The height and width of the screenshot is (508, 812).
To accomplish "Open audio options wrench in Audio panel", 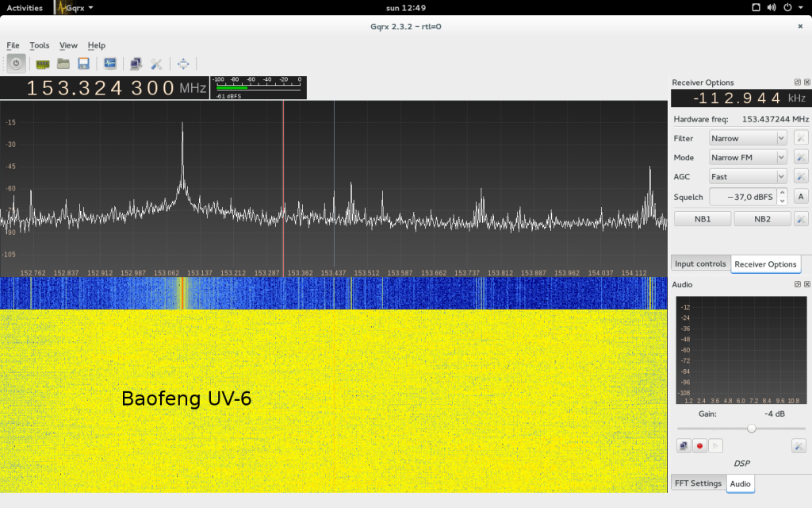I will (x=799, y=446).
